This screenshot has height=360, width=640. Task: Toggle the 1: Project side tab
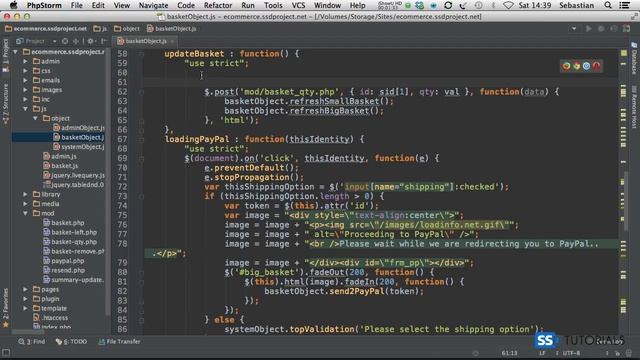coord(5,56)
